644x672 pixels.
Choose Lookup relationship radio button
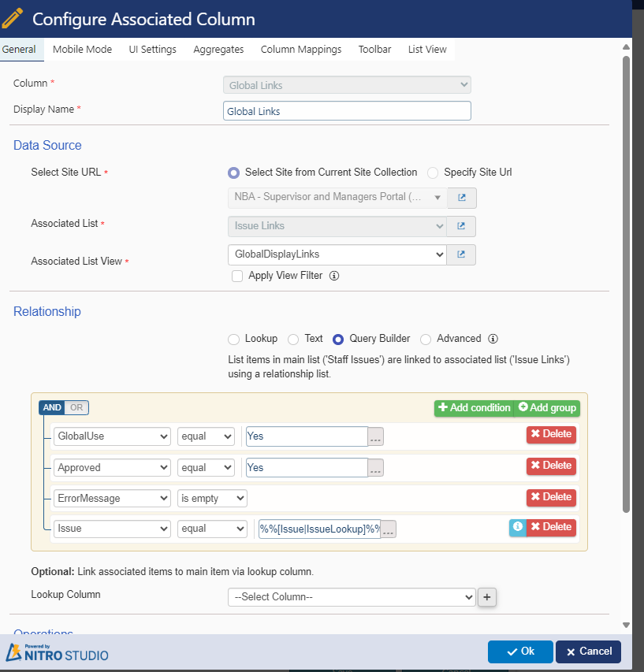click(233, 339)
